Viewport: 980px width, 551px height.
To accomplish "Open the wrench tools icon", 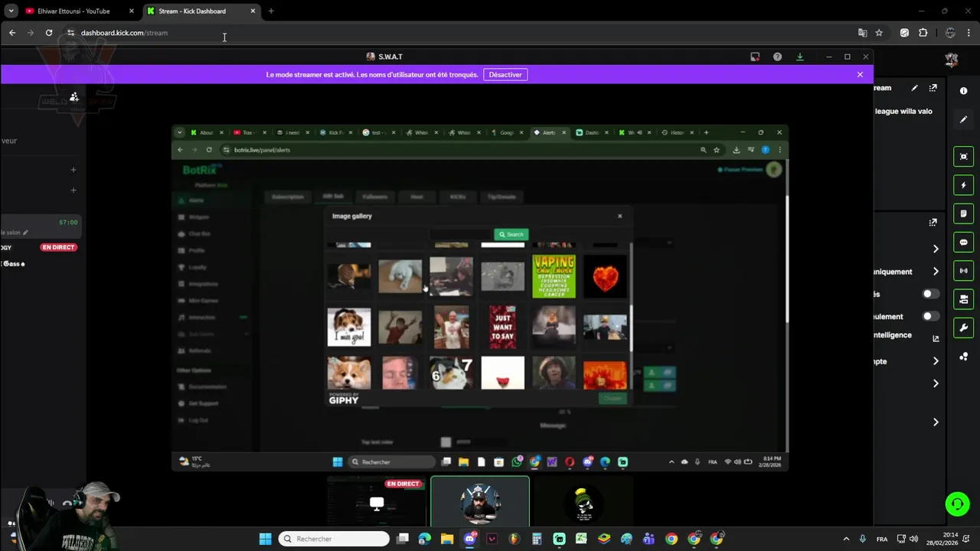I will pyautogui.click(x=963, y=328).
